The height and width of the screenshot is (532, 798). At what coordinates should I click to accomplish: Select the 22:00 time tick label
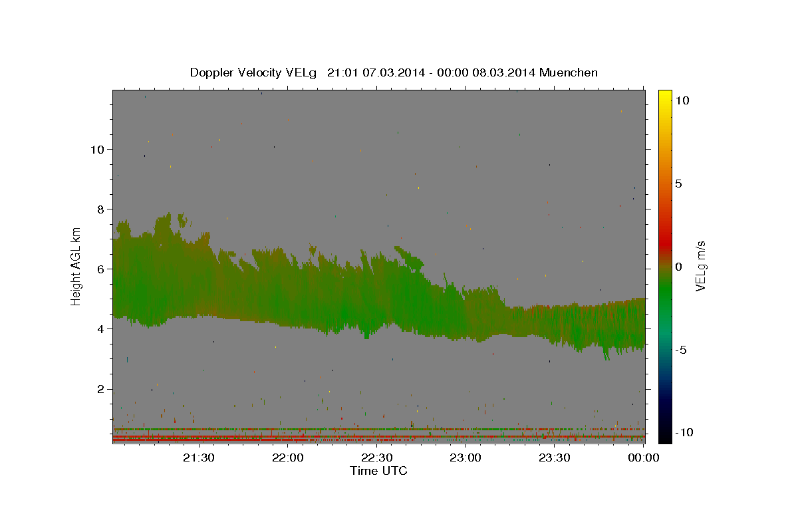point(288,458)
